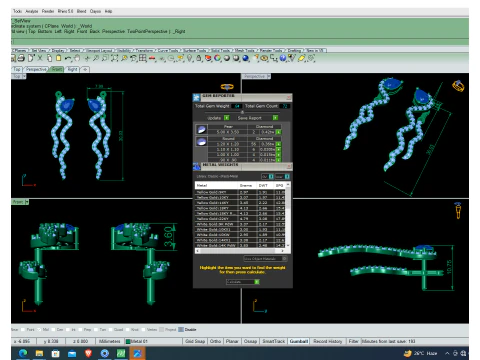The width and height of the screenshot is (480, 360).
Task: Select the Zoom Window tool icon
Action: 105,58
